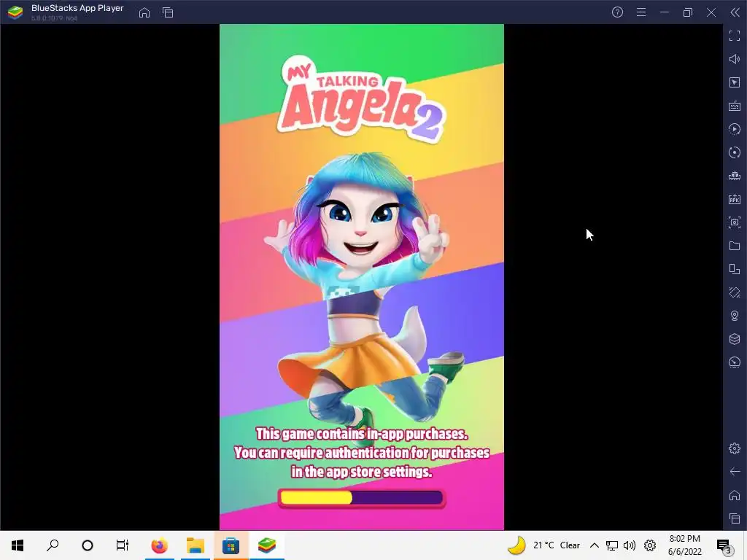
Task: Click the shake device icon
Action: 735,292
